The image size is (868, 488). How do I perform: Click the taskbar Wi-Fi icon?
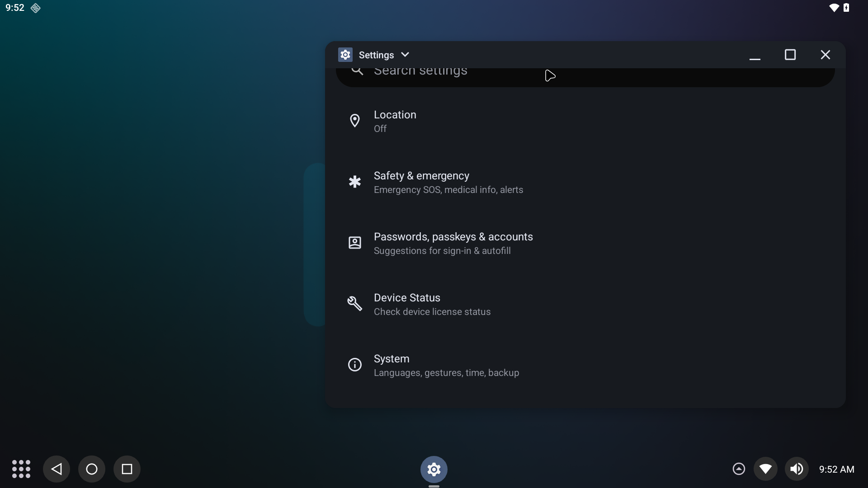(x=765, y=469)
